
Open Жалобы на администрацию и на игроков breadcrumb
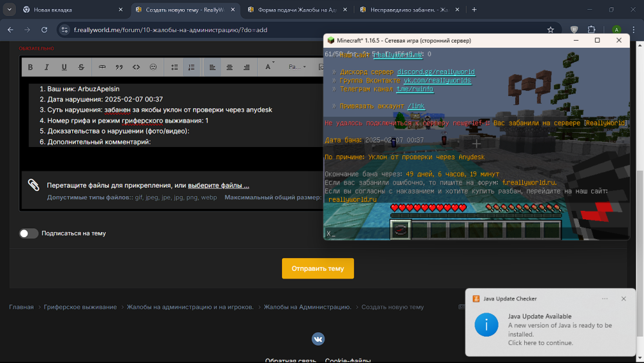190,307
